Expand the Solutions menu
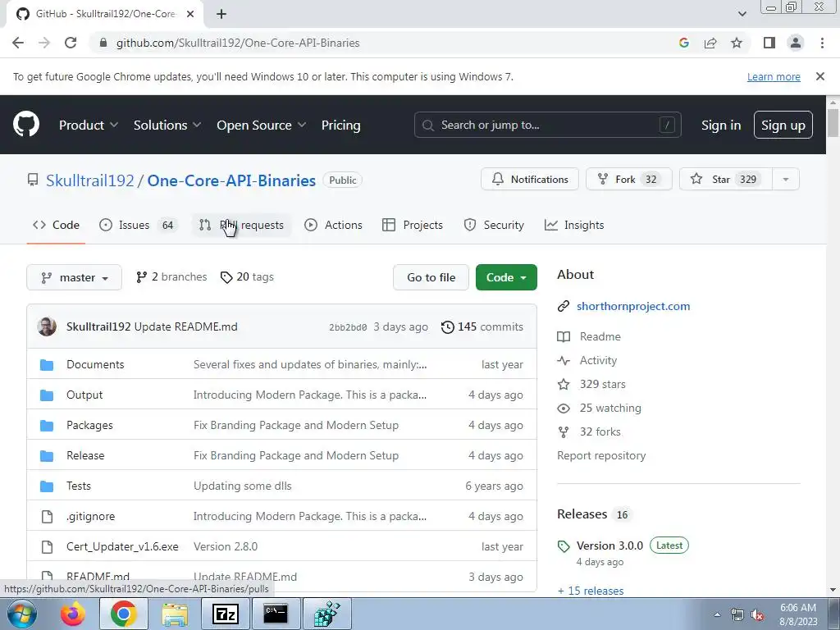The width and height of the screenshot is (840, 630). (x=167, y=125)
